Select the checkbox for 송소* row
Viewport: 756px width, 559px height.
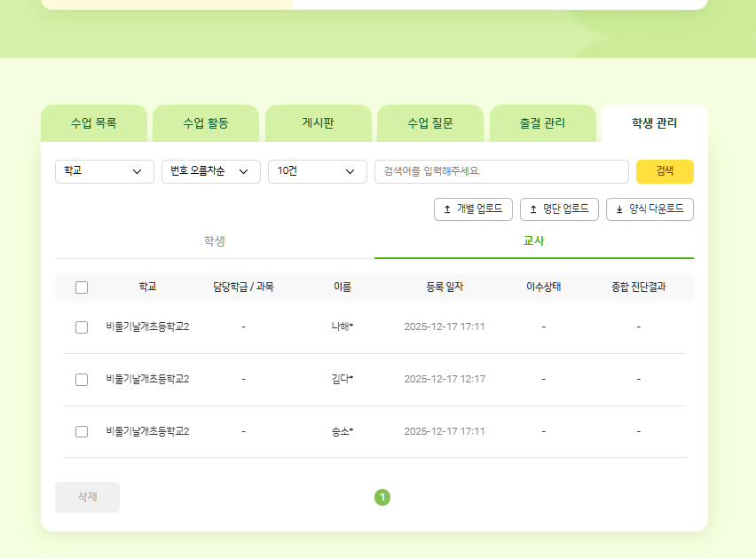click(82, 432)
